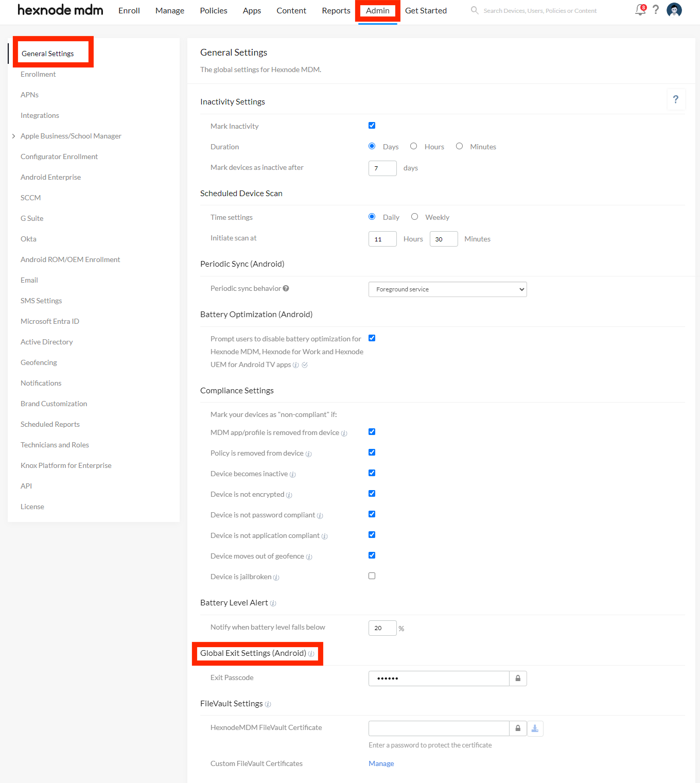The width and height of the screenshot is (700, 783).
Task: Open the Manage tab
Action: click(170, 10)
